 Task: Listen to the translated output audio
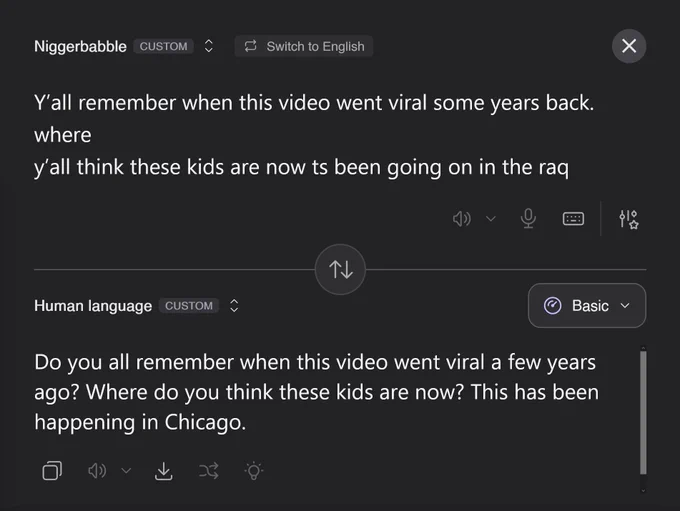[x=97, y=471]
